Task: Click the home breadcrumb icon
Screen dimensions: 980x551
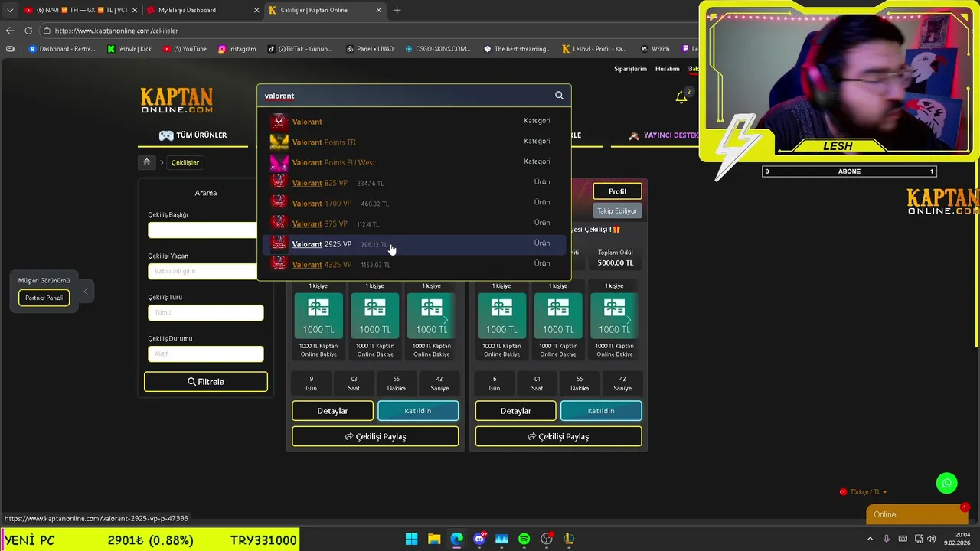Action: tap(147, 162)
